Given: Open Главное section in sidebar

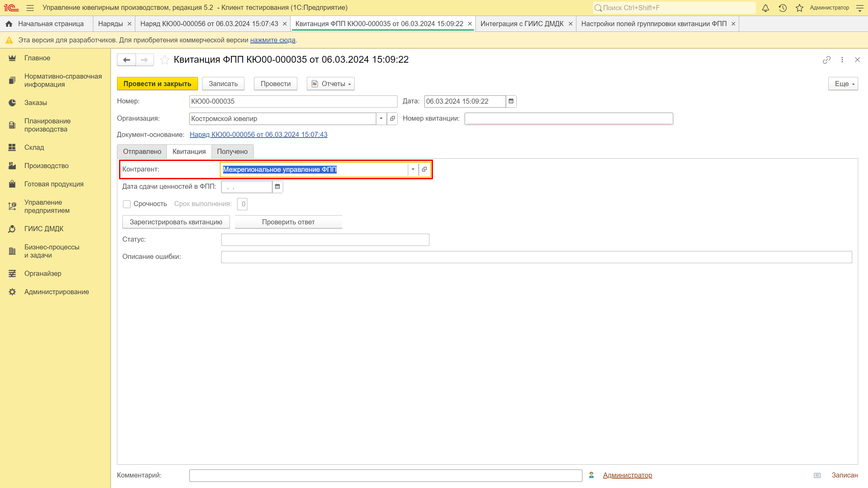Looking at the screenshot, I should [x=37, y=58].
